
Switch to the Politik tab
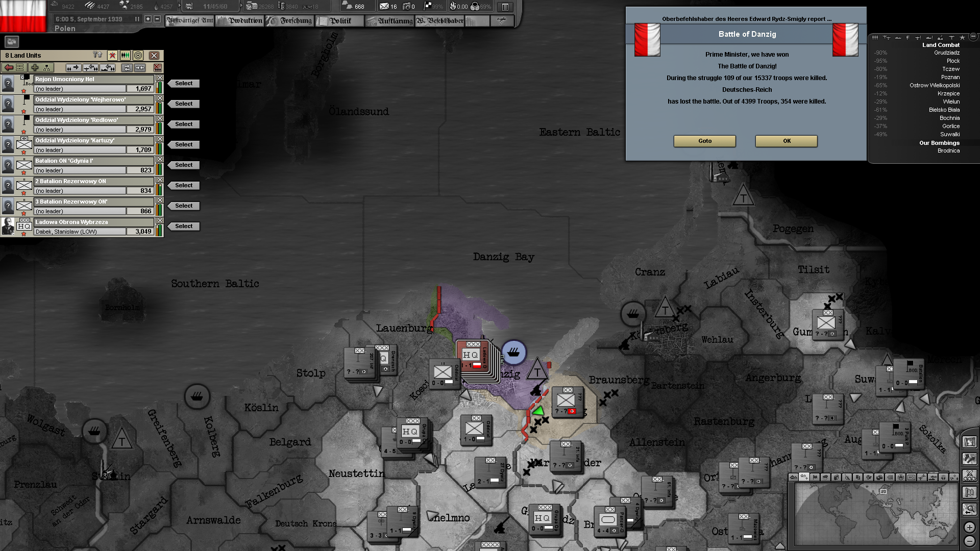coord(339,20)
